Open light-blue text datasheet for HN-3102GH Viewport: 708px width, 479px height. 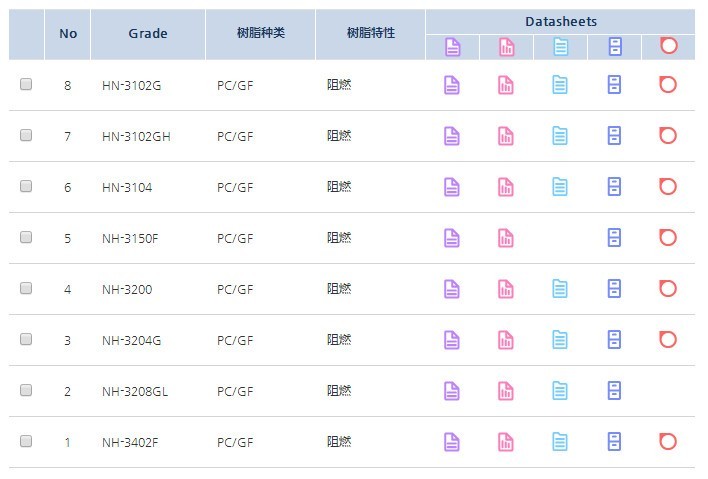560,136
